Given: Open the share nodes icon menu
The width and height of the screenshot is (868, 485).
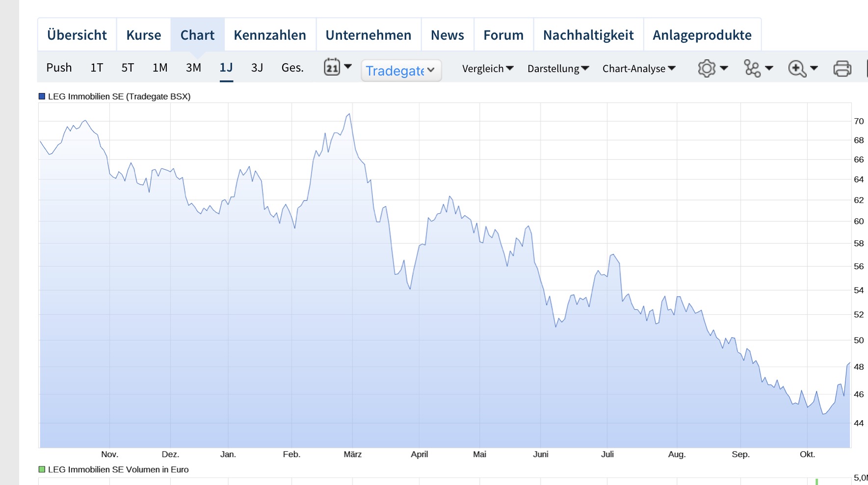Looking at the screenshot, I should click(x=752, y=68).
